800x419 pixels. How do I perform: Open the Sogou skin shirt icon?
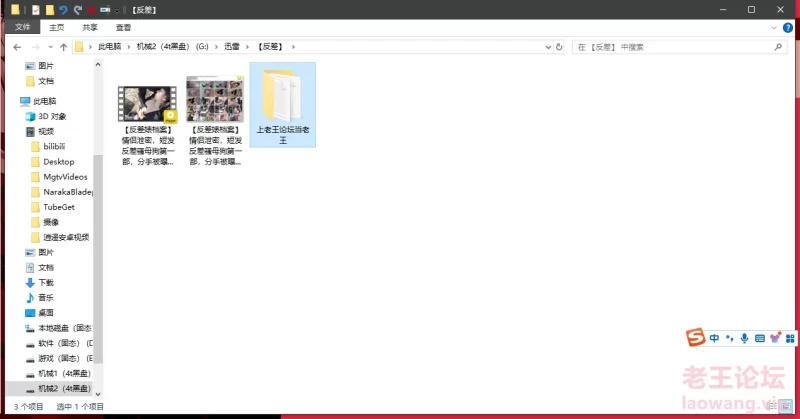click(x=775, y=338)
